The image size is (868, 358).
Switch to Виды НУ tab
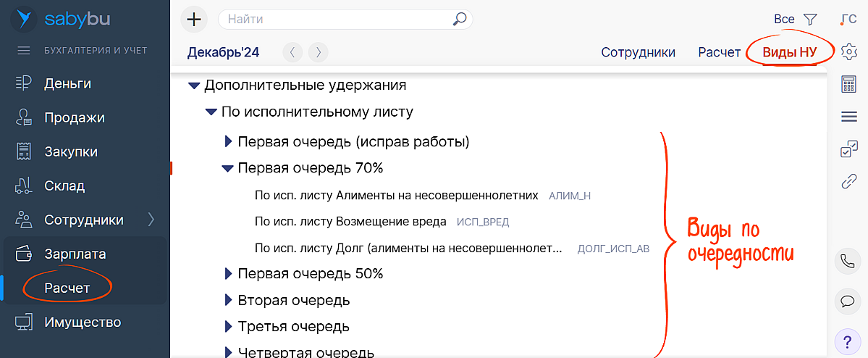pos(789,52)
